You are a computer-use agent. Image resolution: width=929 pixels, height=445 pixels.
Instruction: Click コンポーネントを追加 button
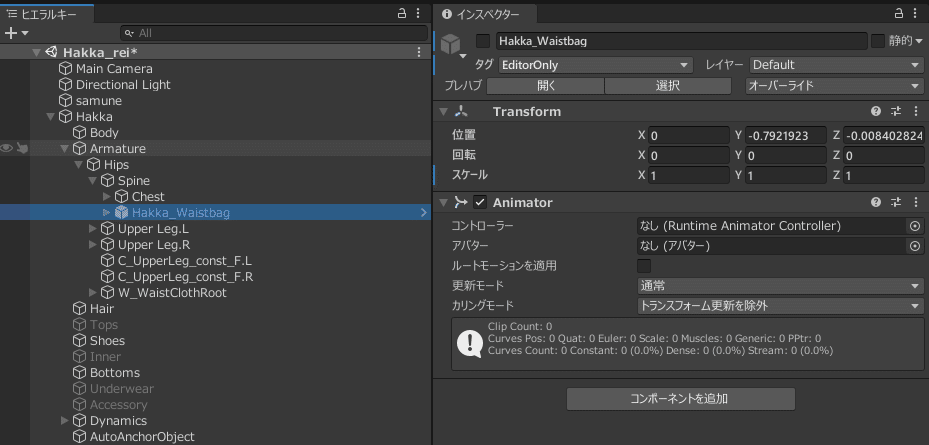coord(680,399)
